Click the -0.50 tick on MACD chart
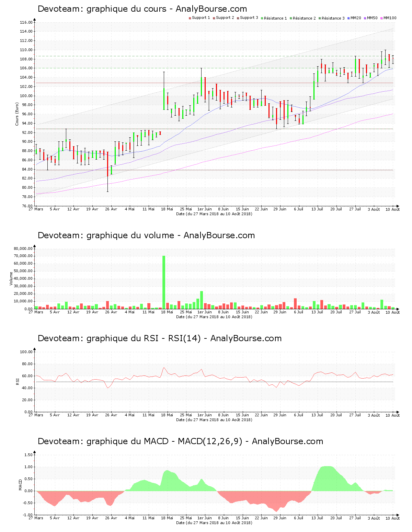Screen dimensions: 412x532 pyautogui.click(x=28, y=503)
